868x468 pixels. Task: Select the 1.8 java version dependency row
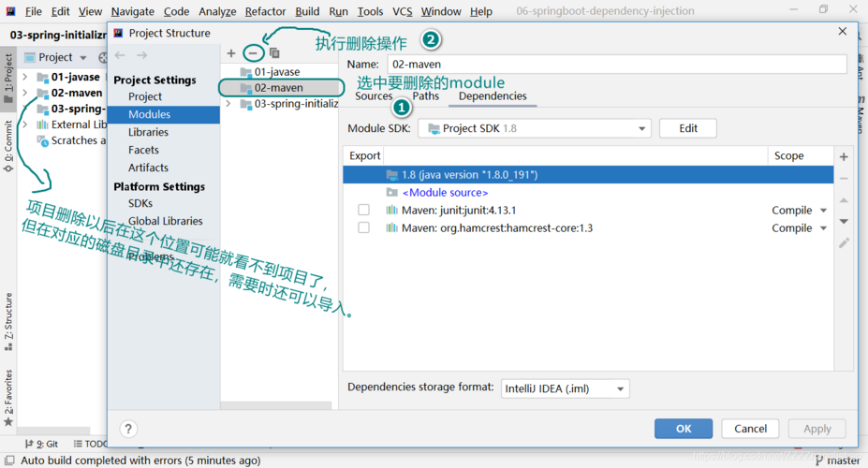tap(588, 175)
